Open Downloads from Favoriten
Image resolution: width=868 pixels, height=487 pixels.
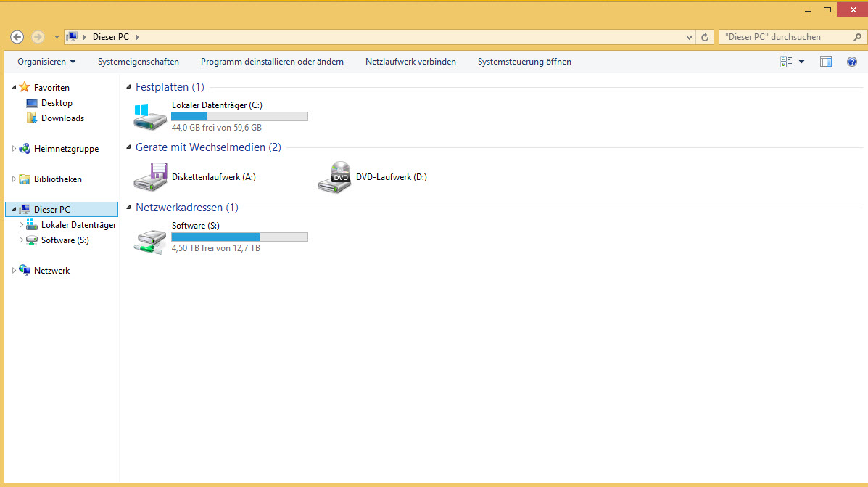click(x=62, y=118)
